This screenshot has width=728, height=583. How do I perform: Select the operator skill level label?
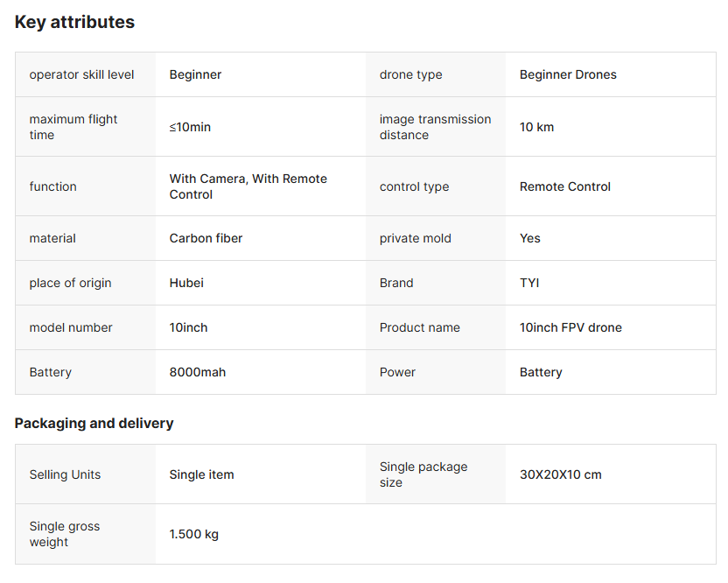pyautogui.click(x=81, y=75)
